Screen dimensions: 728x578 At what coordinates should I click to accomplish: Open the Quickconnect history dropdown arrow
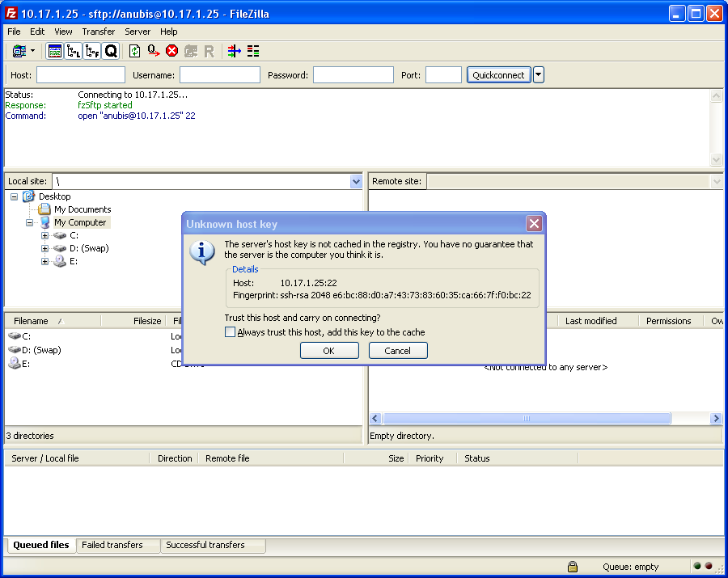[539, 74]
